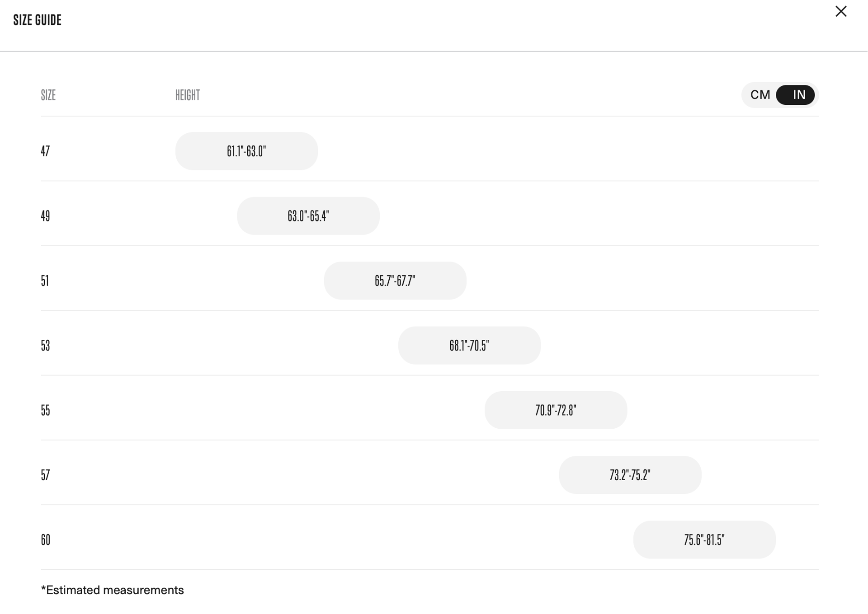Click the 65.7"-67.7" height range pill
This screenshot has height=614, width=868.
coord(395,281)
